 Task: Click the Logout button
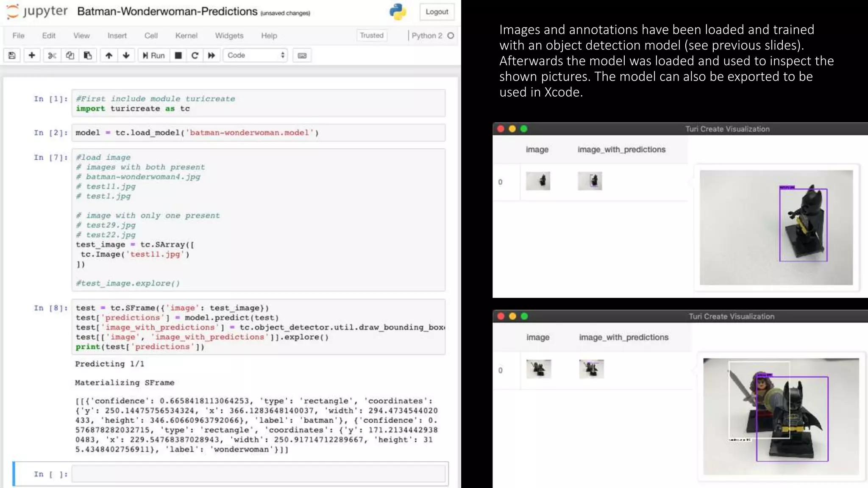(x=437, y=12)
